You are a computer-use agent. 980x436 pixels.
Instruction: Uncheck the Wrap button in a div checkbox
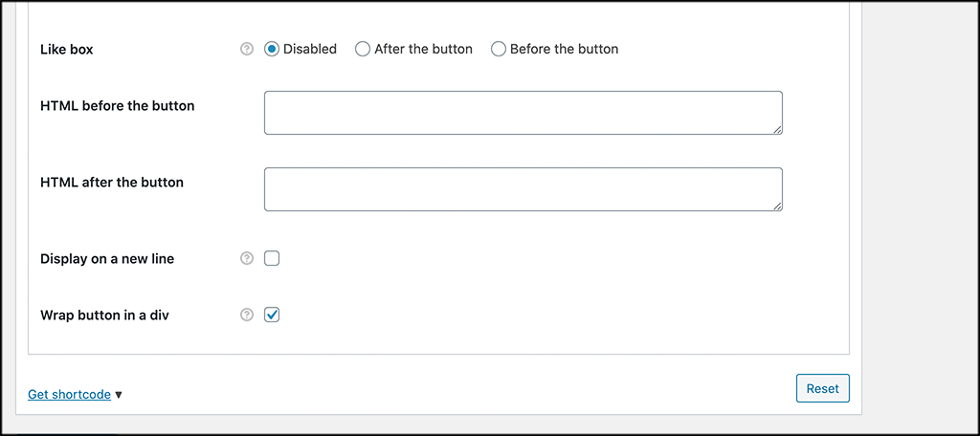272,315
